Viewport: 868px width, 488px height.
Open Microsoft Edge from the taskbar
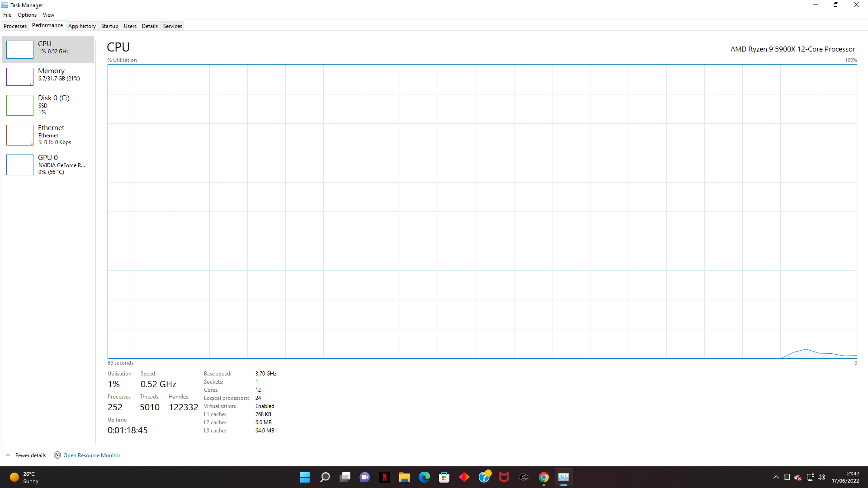425,477
